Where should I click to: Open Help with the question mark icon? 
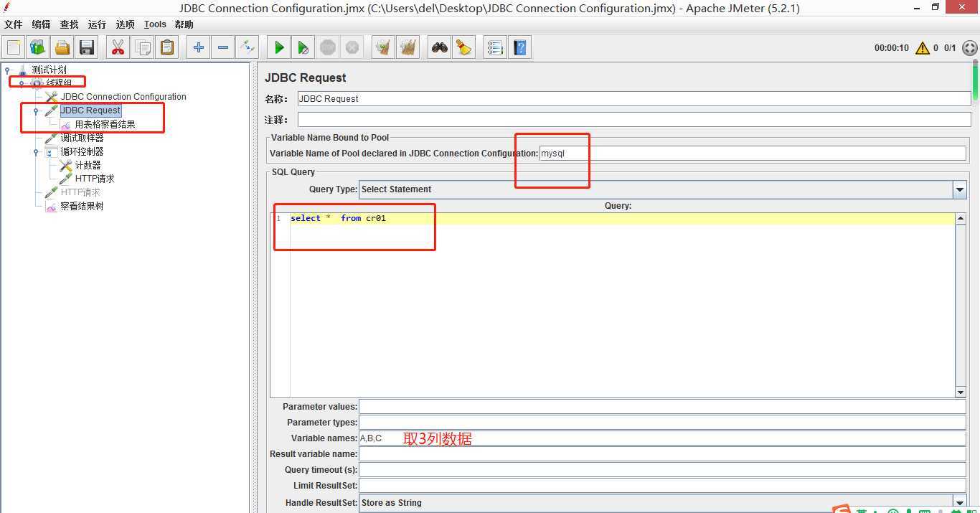[x=519, y=47]
